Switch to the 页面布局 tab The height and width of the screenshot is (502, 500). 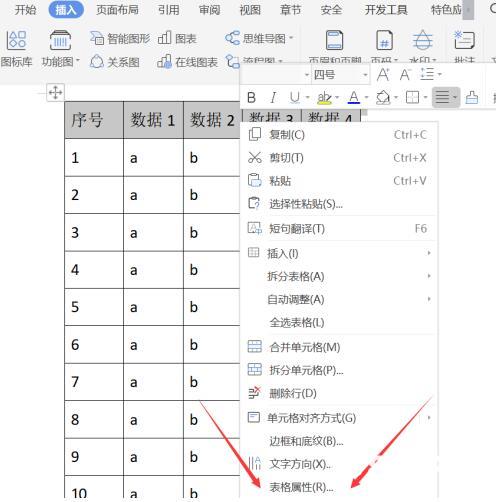[117, 10]
